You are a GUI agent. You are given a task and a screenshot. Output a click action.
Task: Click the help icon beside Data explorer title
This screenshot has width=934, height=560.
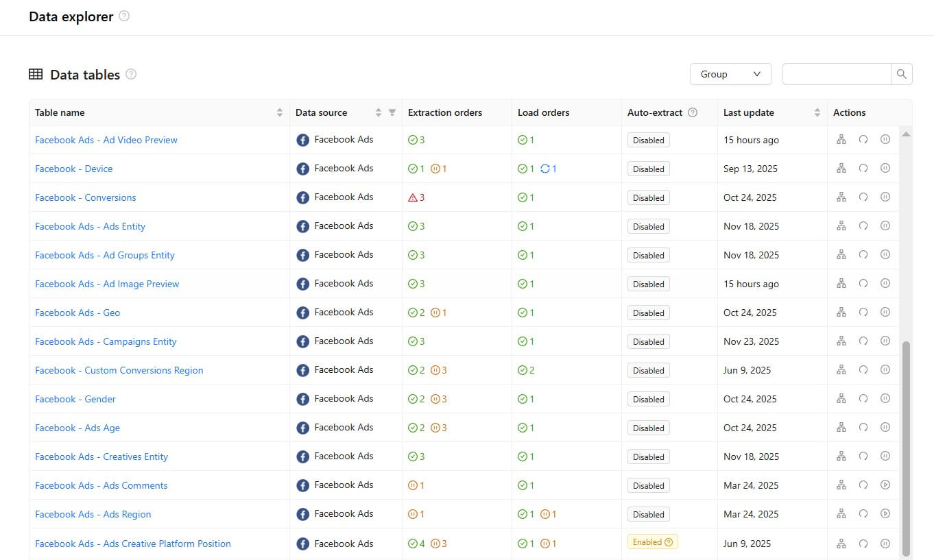(x=124, y=16)
